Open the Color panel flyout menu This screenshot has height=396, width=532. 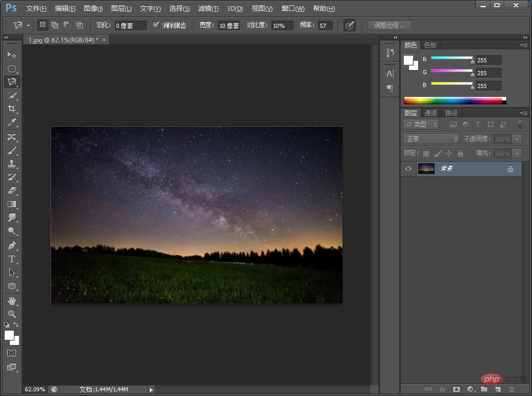(x=524, y=45)
